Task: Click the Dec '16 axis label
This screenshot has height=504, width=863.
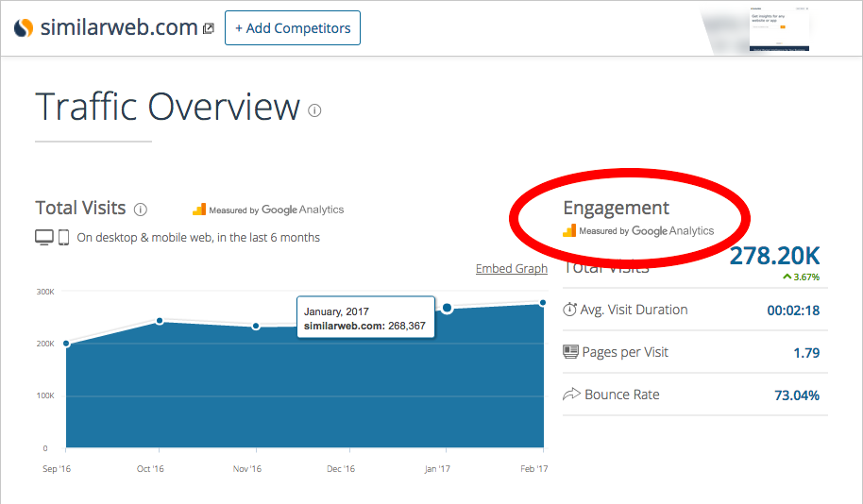Action: (341, 469)
